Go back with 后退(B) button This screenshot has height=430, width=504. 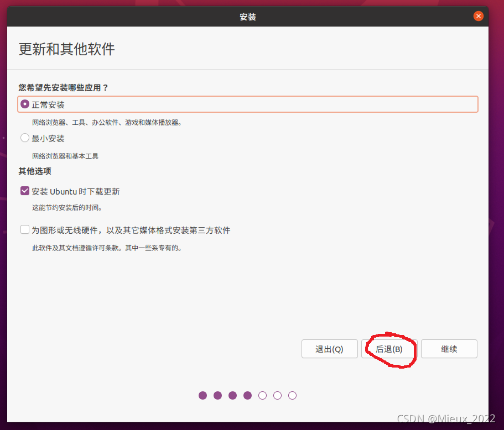tap(389, 349)
